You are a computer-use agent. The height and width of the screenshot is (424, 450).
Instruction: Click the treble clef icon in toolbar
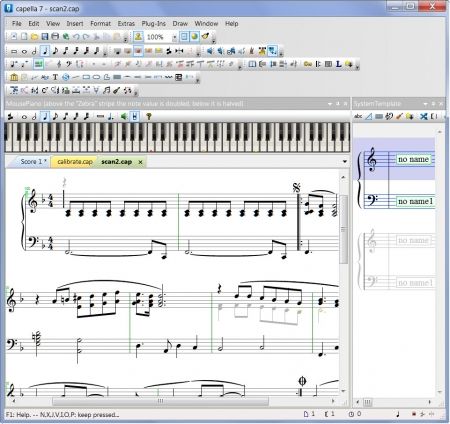[x=59, y=64]
